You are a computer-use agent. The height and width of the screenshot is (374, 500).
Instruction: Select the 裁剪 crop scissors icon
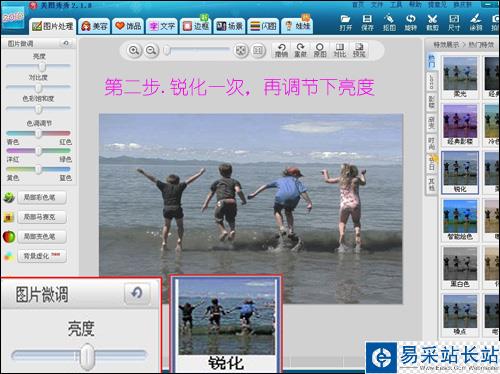(432, 23)
